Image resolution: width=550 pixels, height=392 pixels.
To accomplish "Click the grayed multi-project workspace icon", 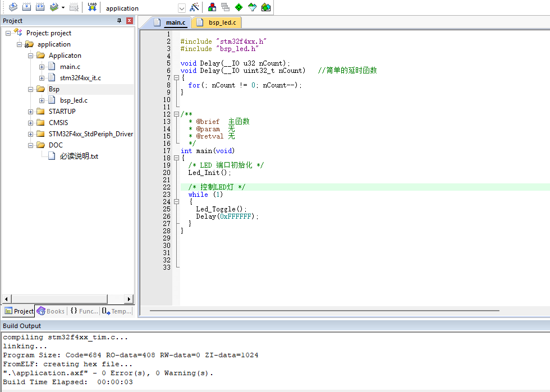I will (225, 7).
